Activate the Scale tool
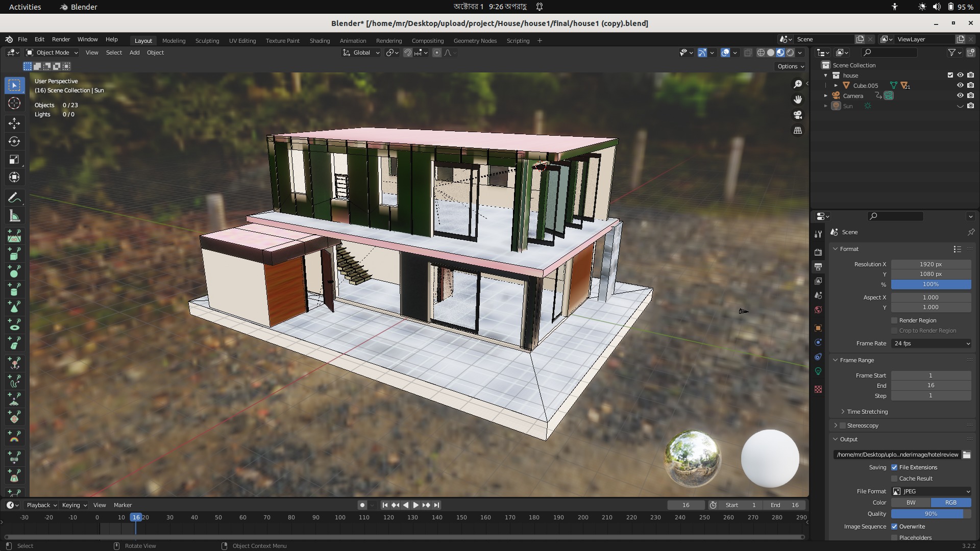 click(x=14, y=159)
